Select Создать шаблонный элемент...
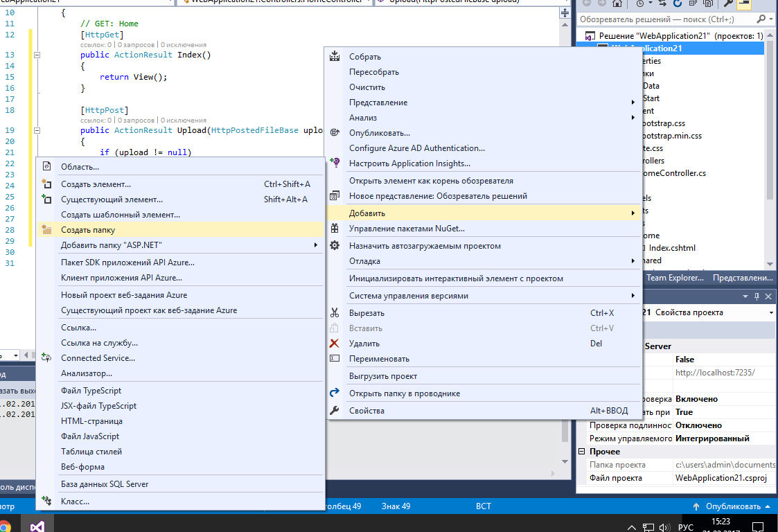778x532 pixels. (121, 215)
